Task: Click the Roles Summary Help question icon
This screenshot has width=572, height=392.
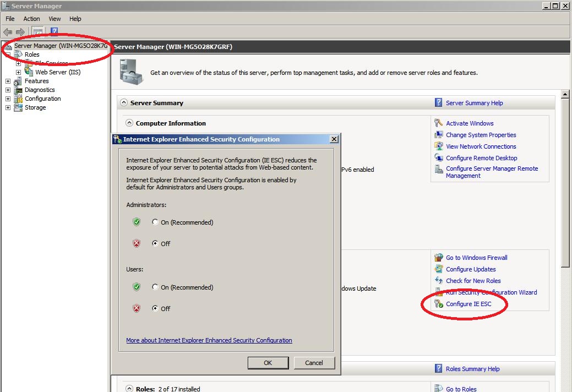Action: point(438,368)
